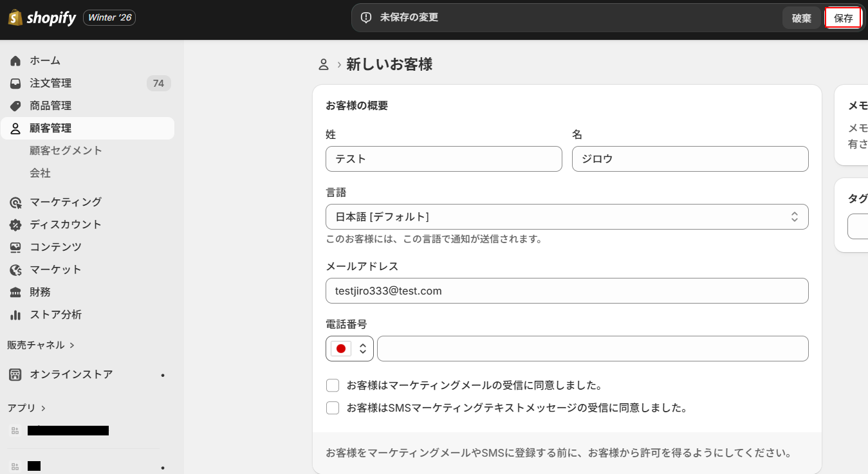Screen dimensions: 868x474
Task: Tick the SMS marketing consent checkbox
Action: point(333,408)
